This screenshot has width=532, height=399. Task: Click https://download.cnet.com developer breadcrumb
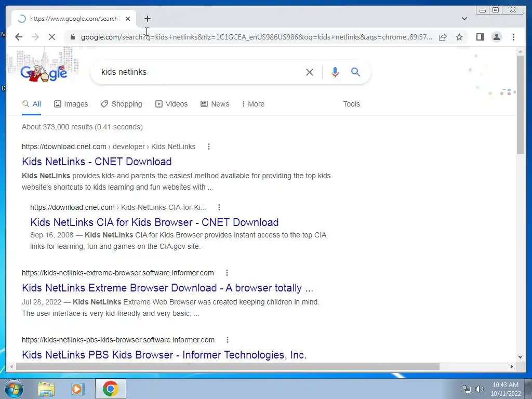pos(109,147)
